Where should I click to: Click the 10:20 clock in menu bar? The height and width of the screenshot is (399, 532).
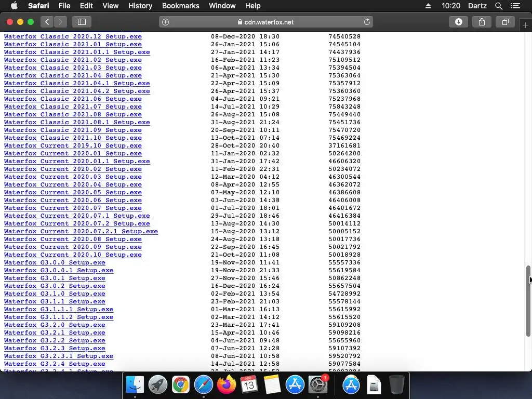pos(451,6)
